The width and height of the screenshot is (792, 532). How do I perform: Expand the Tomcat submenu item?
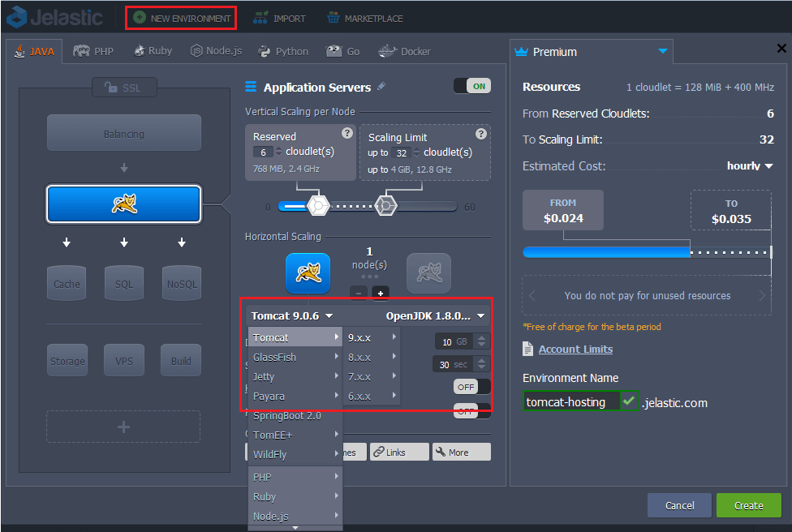[x=295, y=337]
